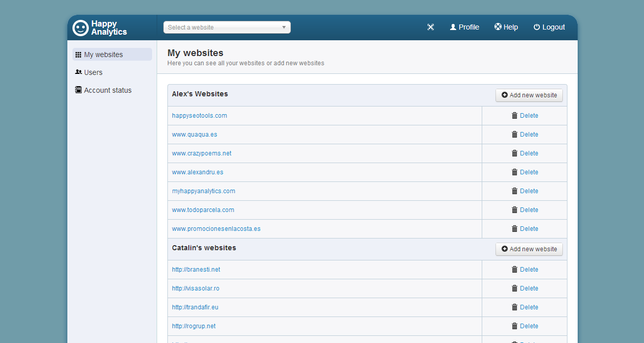Click the Happy Analytics smiley logo
The height and width of the screenshot is (343, 644).
click(x=81, y=28)
